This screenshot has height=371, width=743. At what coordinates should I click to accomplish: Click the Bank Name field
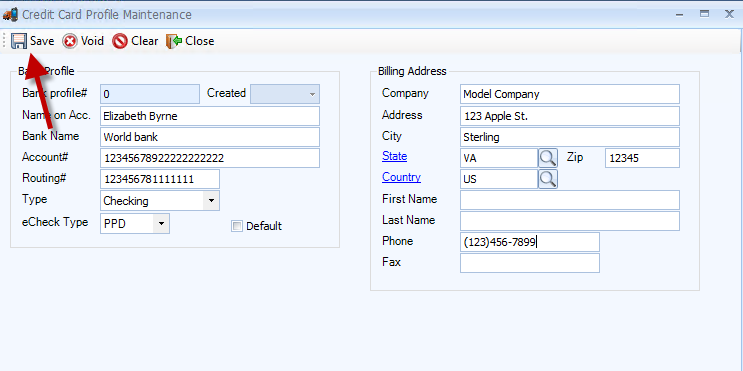coord(210,137)
